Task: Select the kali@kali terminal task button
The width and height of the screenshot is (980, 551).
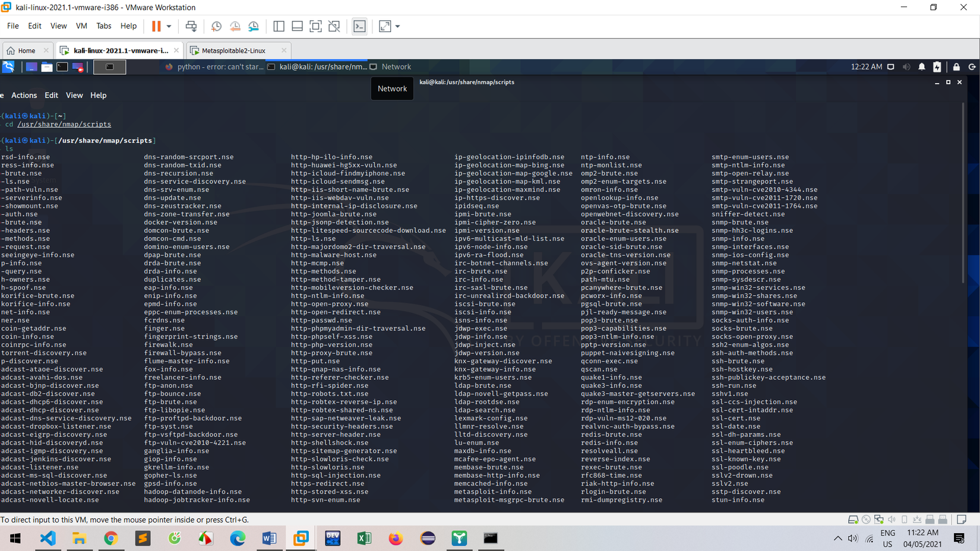Action: [317, 67]
